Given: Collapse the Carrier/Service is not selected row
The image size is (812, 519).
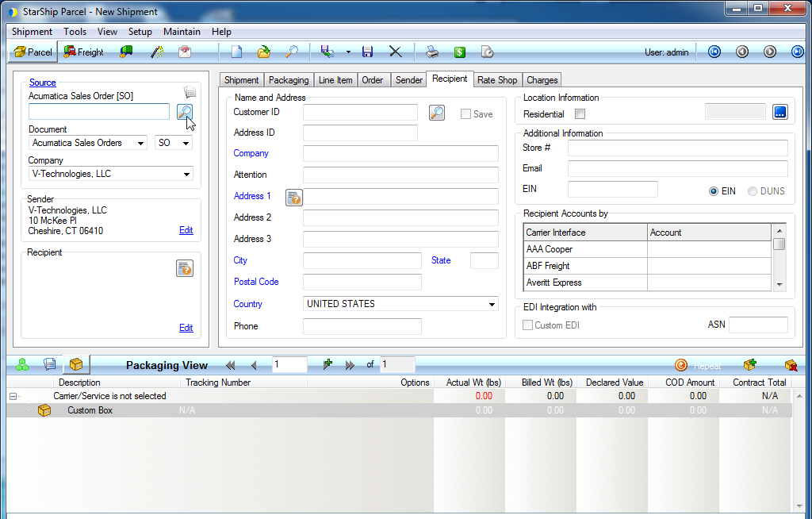Looking at the screenshot, I should [x=13, y=396].
